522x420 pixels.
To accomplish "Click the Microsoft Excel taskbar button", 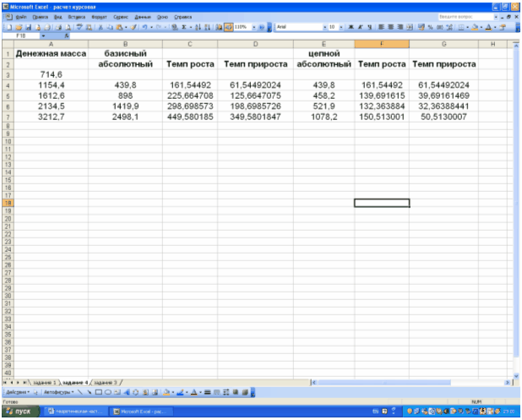I will 142,412.
